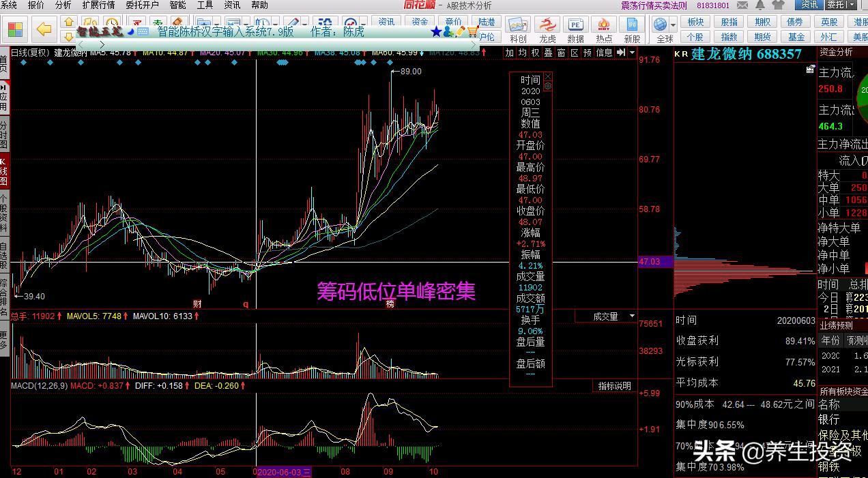Expand the dropdown arrow beside jump icon
The image size is (868, 478).
pos(633,53)
